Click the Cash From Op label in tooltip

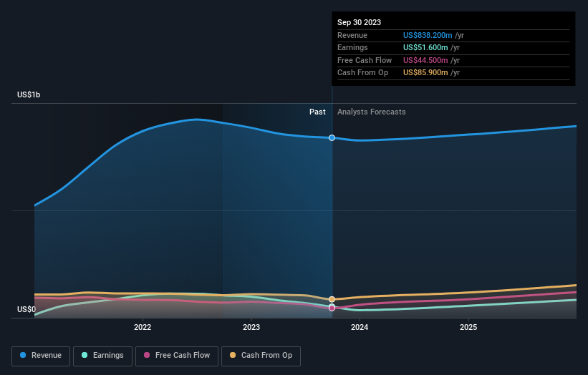pos(362,73)
